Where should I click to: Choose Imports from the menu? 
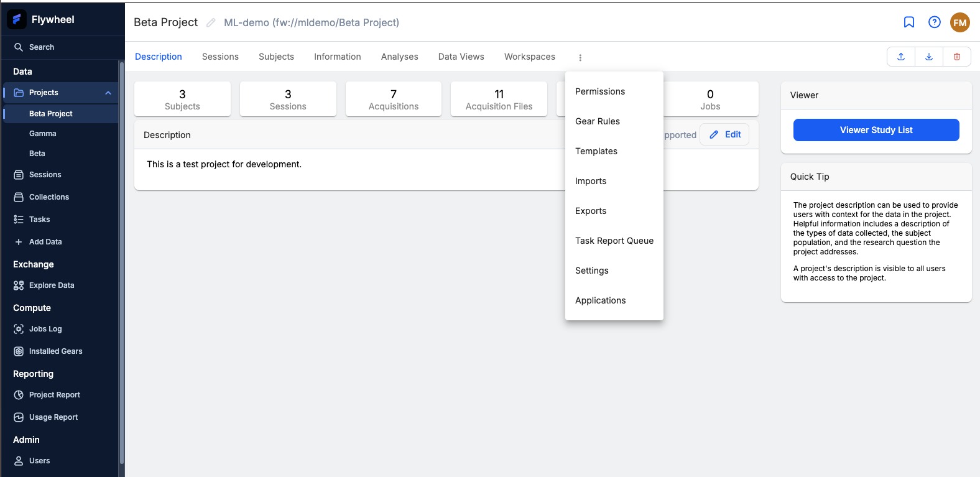pyautogui.click(x=614, y=181)
